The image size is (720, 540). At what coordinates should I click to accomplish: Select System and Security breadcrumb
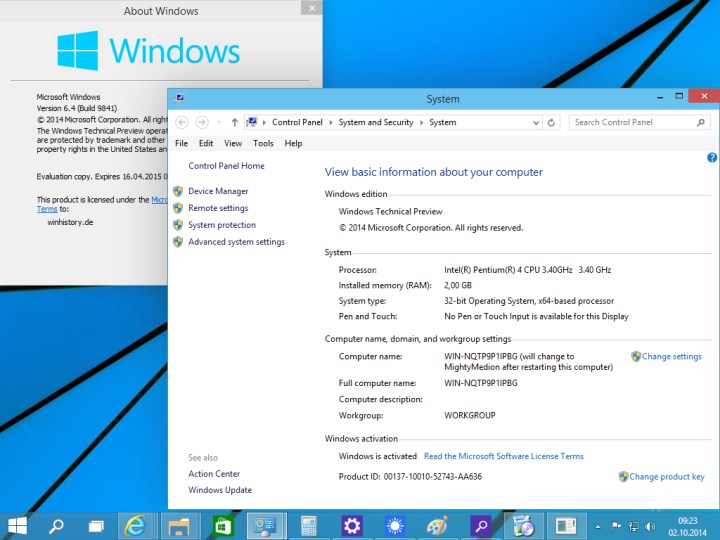click(x=376, y=122)
